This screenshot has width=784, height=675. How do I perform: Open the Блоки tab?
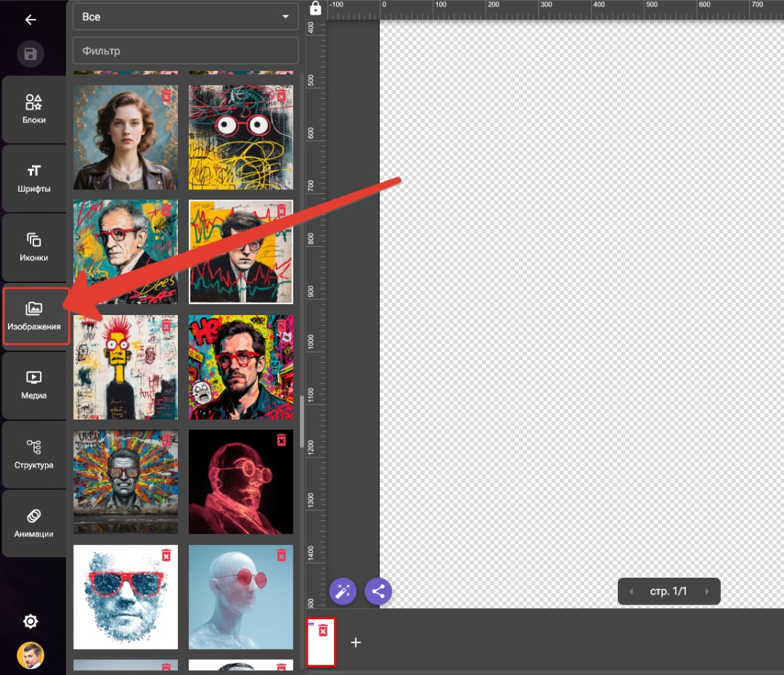(33, 110)
